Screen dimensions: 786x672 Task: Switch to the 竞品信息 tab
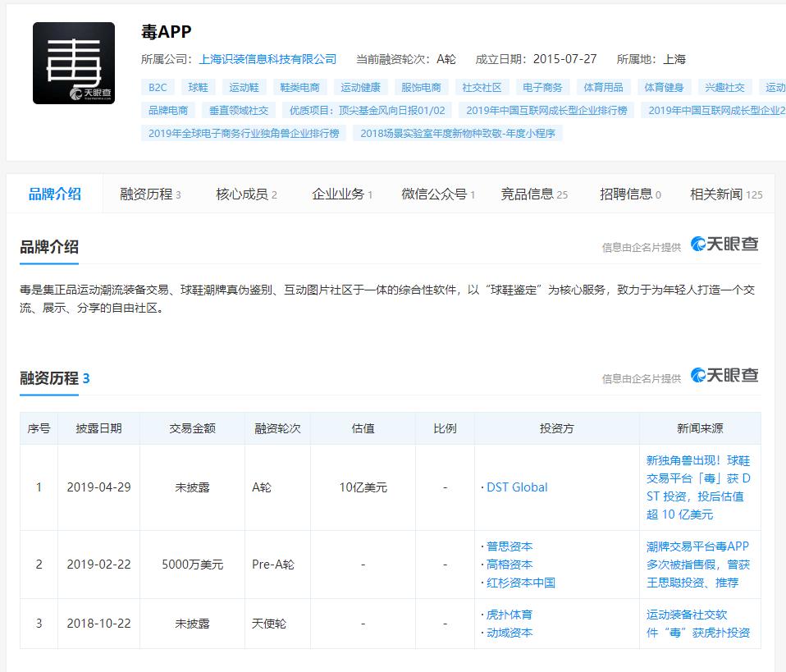click(x=528, y=194)
